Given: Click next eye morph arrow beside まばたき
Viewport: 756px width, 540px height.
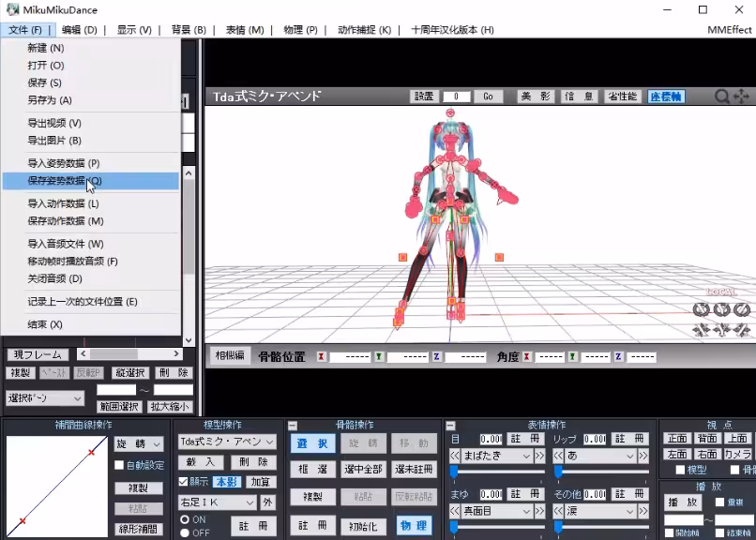Looking at the screenshot, I should 539,456.
